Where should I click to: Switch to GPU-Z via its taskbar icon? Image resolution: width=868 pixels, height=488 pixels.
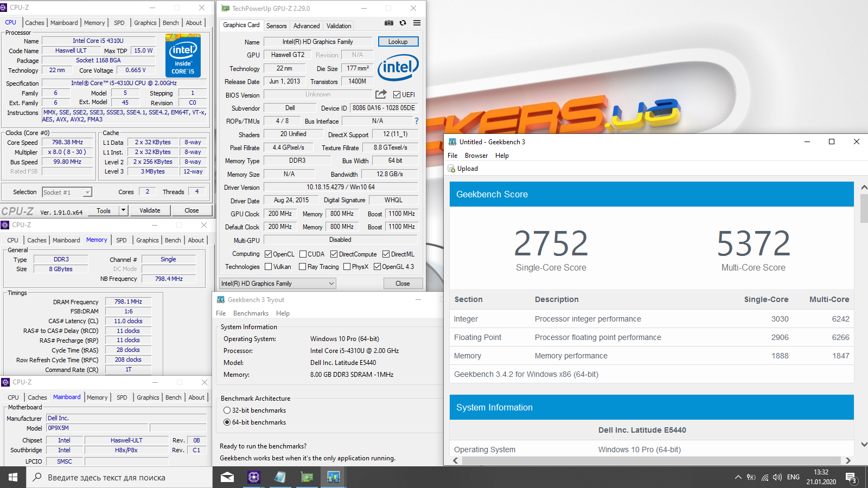coord(307,477)
